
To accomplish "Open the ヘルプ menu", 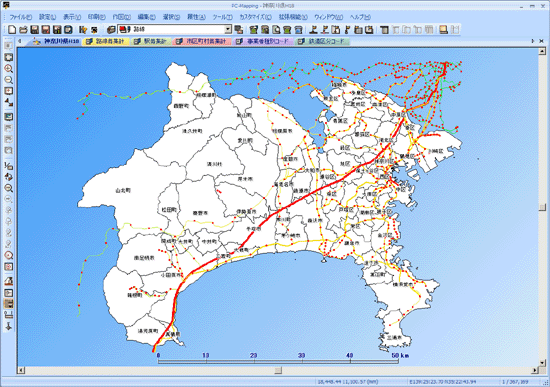I will point(360,17).
